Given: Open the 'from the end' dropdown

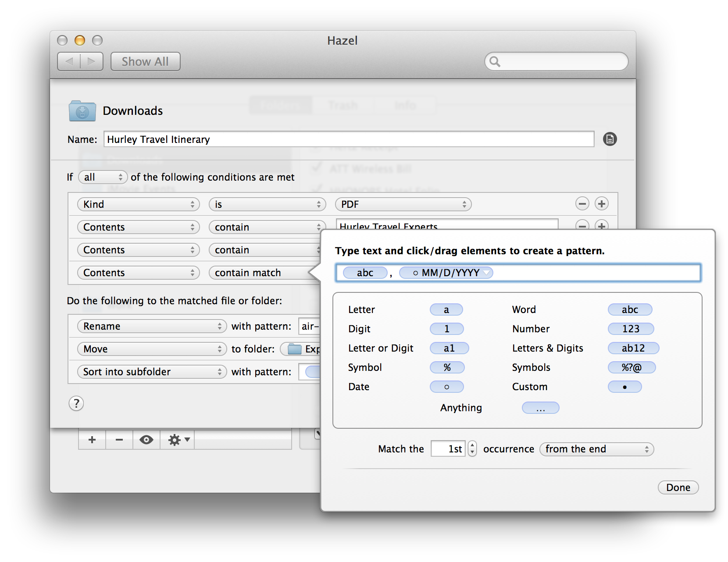Looking at the screenshot, I should 597,449.
